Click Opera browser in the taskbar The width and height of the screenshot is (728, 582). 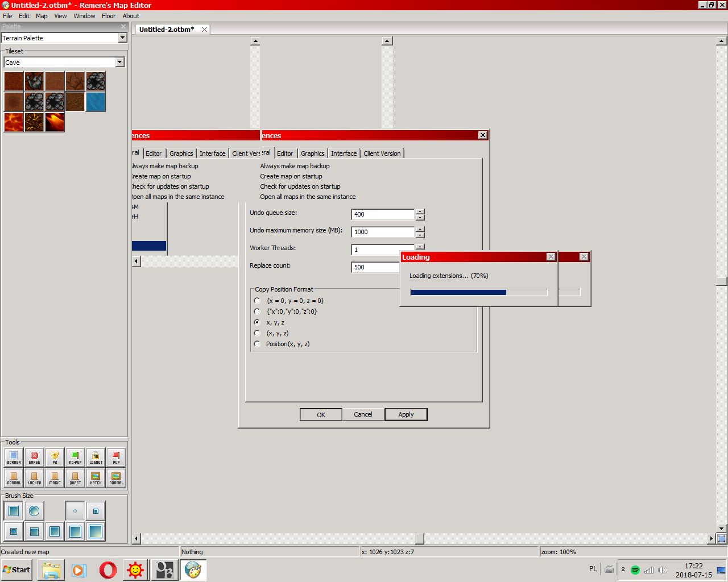tap(107, 569)
